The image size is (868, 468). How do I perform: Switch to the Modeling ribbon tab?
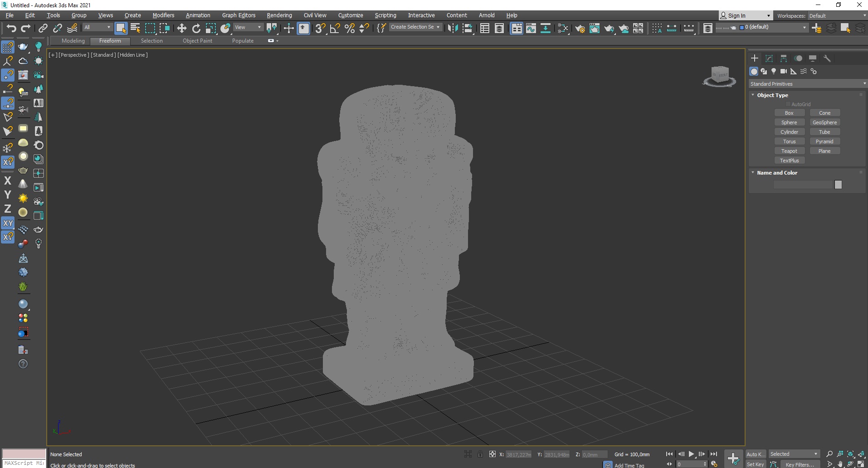73,41
